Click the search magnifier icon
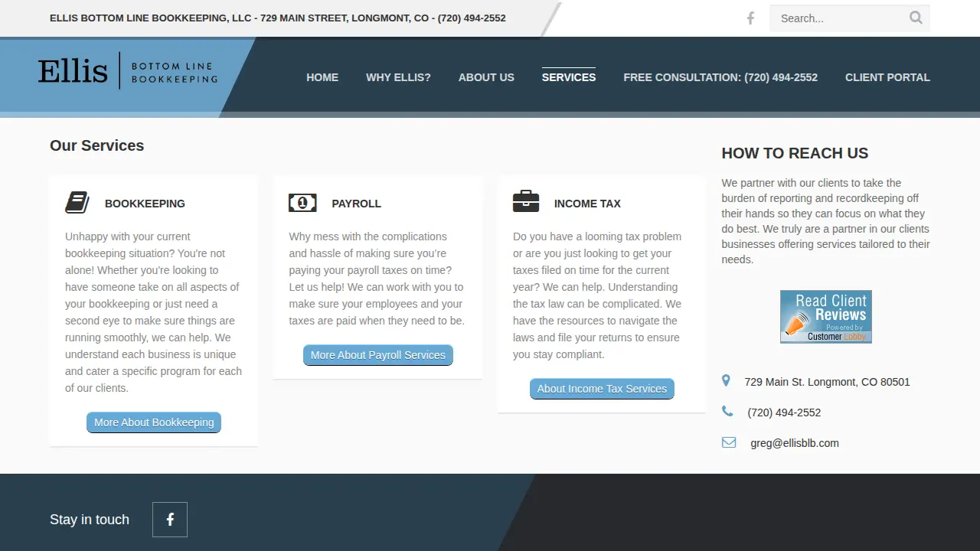Image resolution: width=980 pixels, height=551 pixels. click(916, 18)
